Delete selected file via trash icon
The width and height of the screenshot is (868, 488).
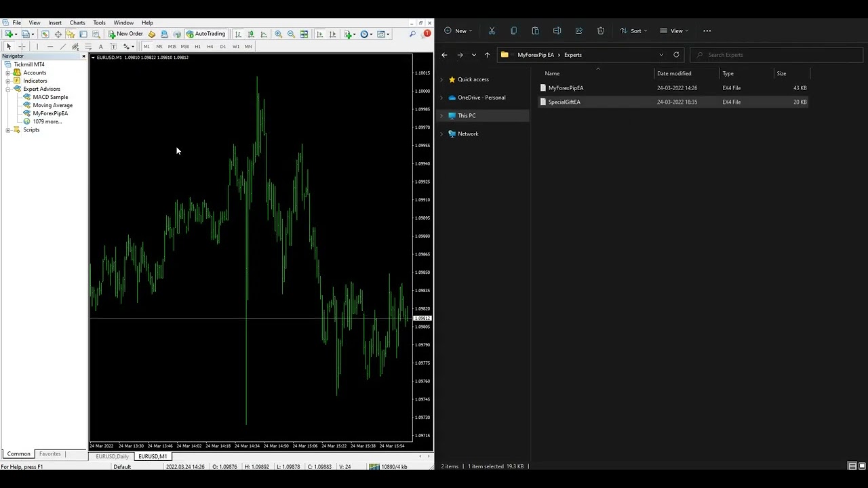600,30
